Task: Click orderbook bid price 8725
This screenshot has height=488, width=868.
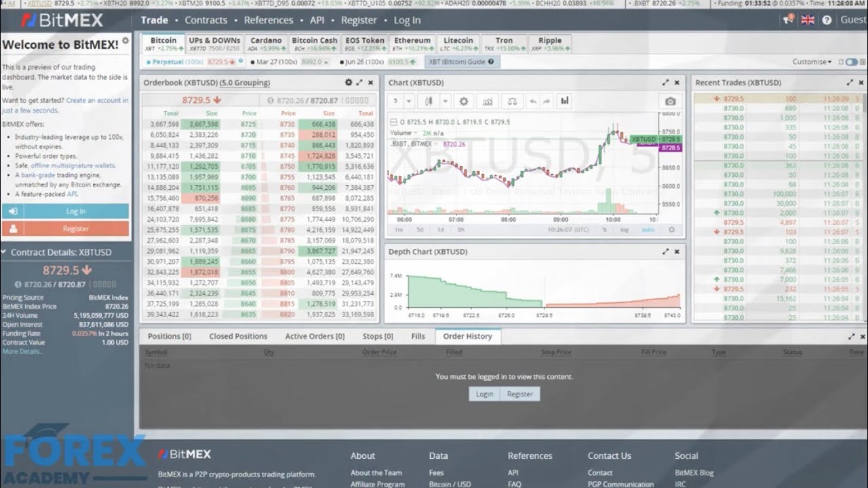Action: [x=248, y=125]
